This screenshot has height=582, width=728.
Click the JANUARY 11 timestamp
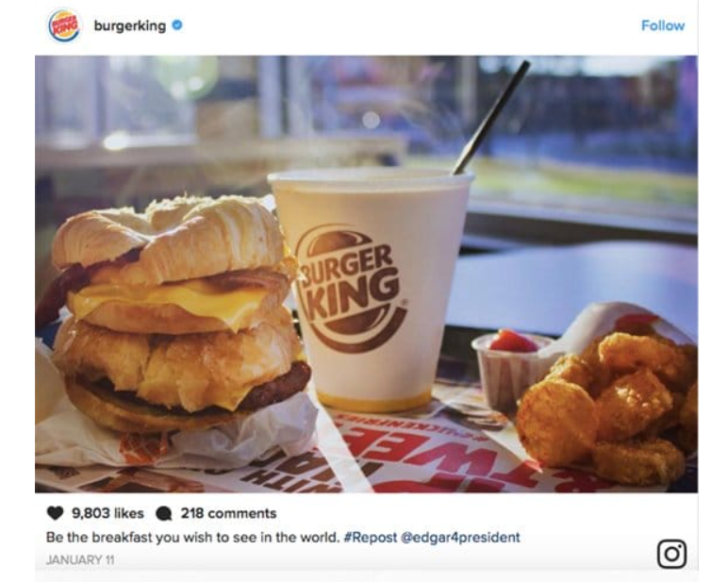tap(80, 559)
